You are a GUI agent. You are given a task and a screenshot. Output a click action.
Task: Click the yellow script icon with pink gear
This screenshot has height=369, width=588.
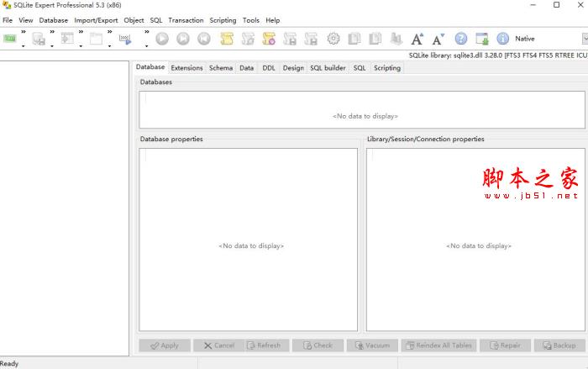tap(269, 39)
